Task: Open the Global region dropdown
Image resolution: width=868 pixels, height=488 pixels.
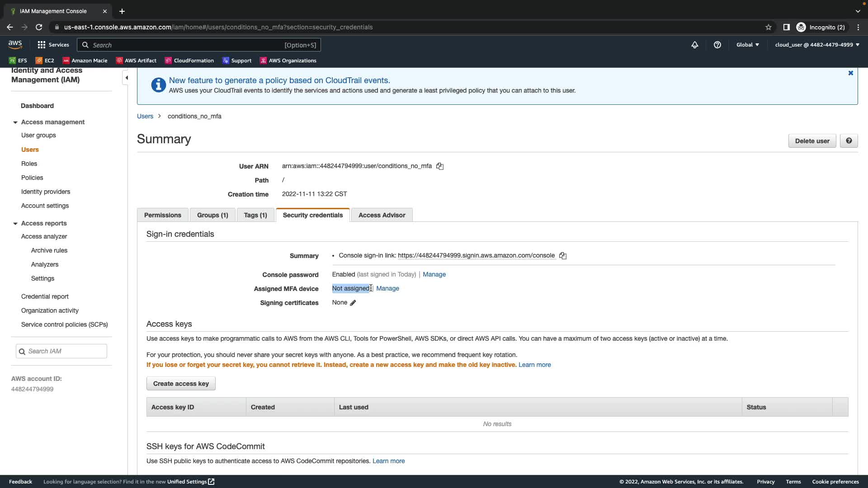Action: click(748, 45)
